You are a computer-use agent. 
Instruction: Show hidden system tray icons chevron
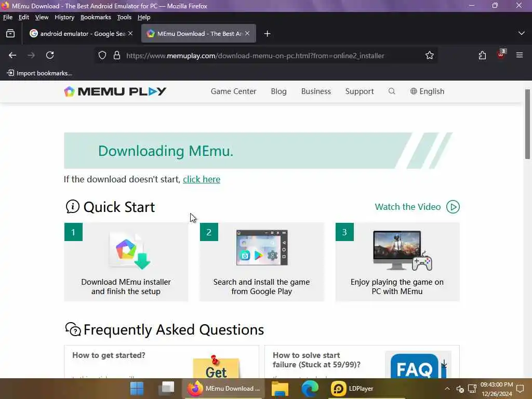[x=447, y=389]
